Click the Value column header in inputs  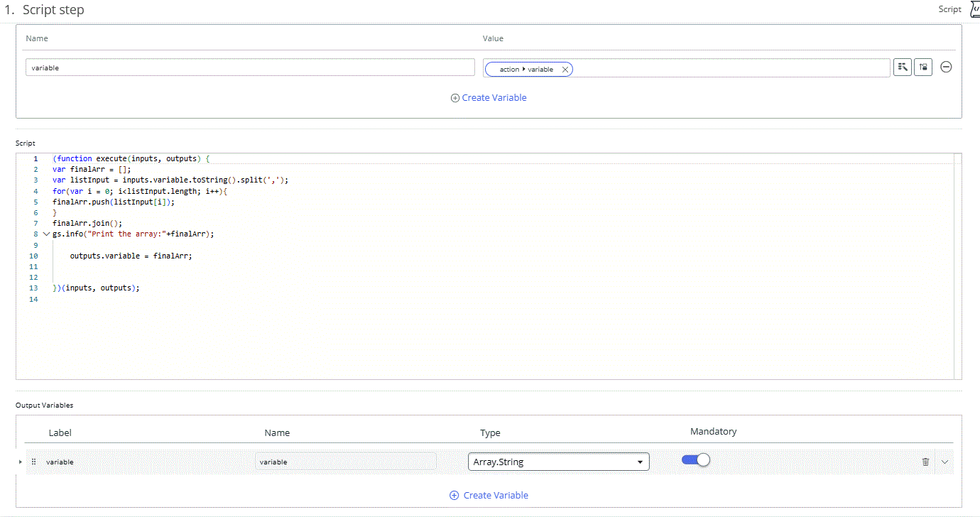pyautogui.click(x=493, y=38)
